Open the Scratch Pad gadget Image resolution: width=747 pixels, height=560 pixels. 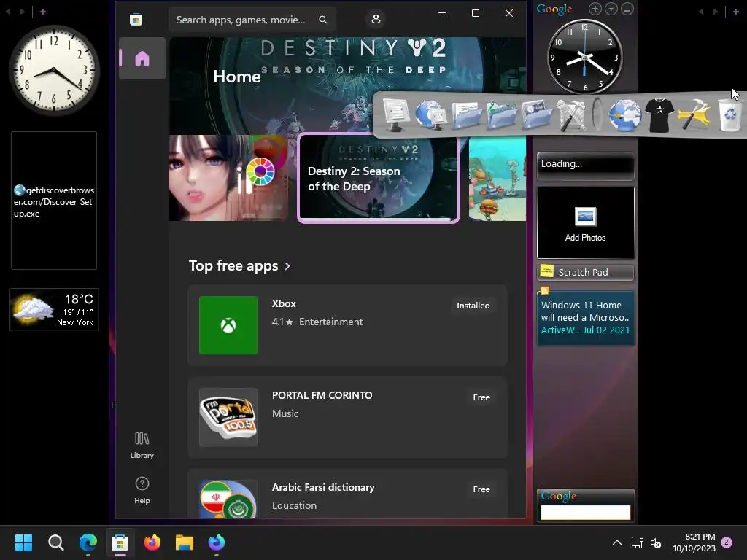click(586, 272)
